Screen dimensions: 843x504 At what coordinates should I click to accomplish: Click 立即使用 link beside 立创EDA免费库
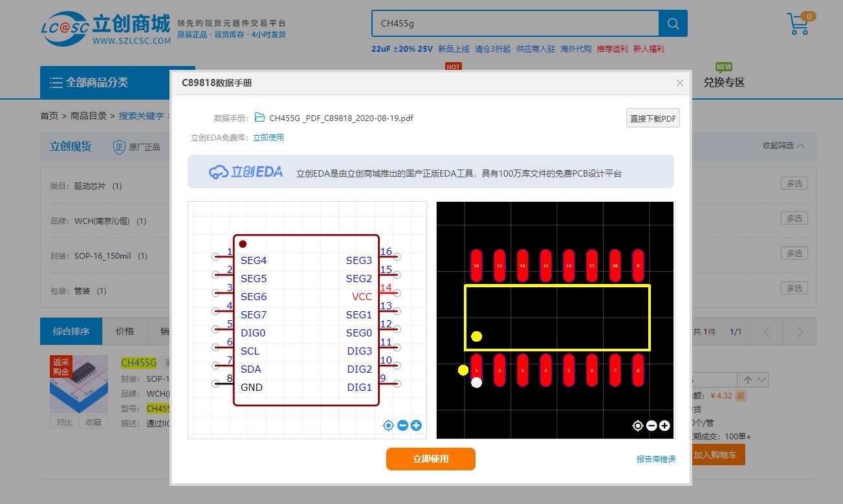pyautogui.click(x=268, y=137)
